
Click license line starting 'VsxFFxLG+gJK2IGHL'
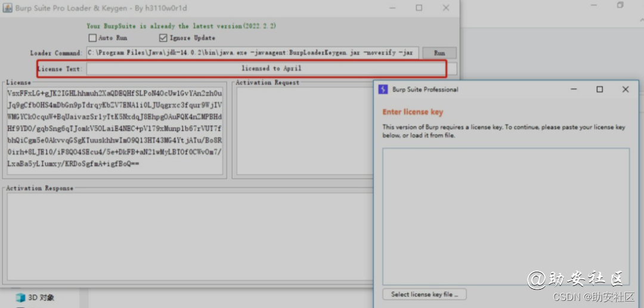pyautogui.click(x=115, y=93)
